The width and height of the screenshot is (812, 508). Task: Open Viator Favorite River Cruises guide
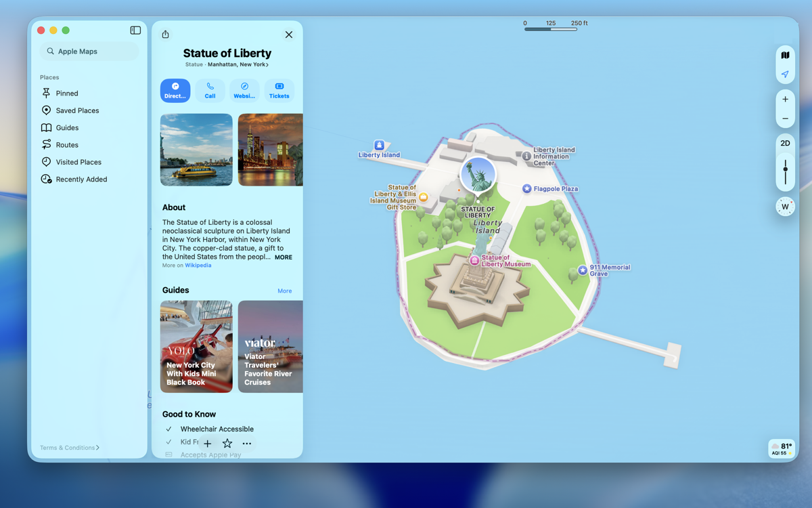271,347
